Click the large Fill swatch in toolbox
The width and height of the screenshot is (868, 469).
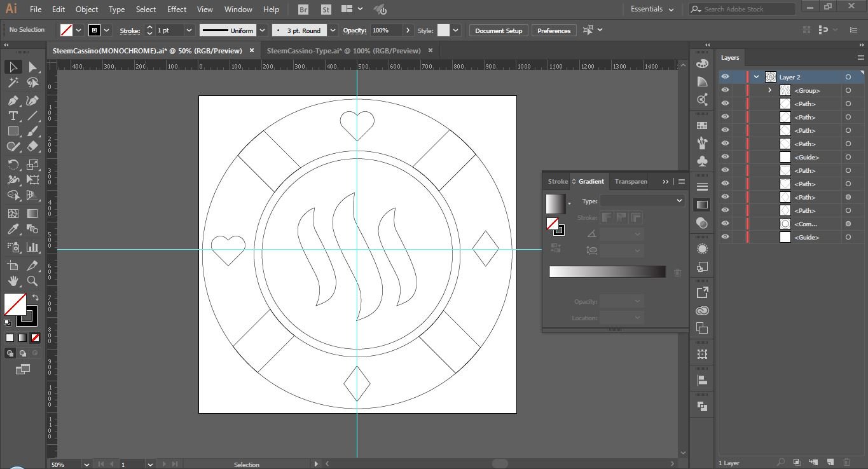coord(15,304)
